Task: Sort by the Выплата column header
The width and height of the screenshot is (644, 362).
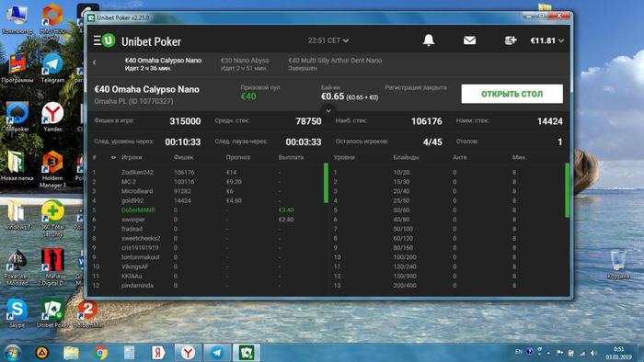Action: click(x=291, y=157)
